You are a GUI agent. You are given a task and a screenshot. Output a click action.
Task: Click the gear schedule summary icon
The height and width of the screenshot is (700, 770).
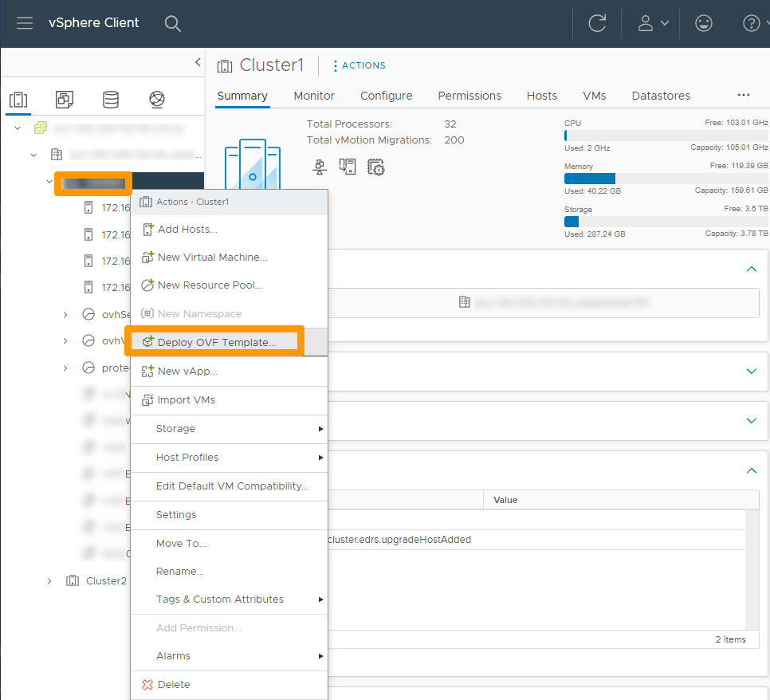click(x=375, y=167)
